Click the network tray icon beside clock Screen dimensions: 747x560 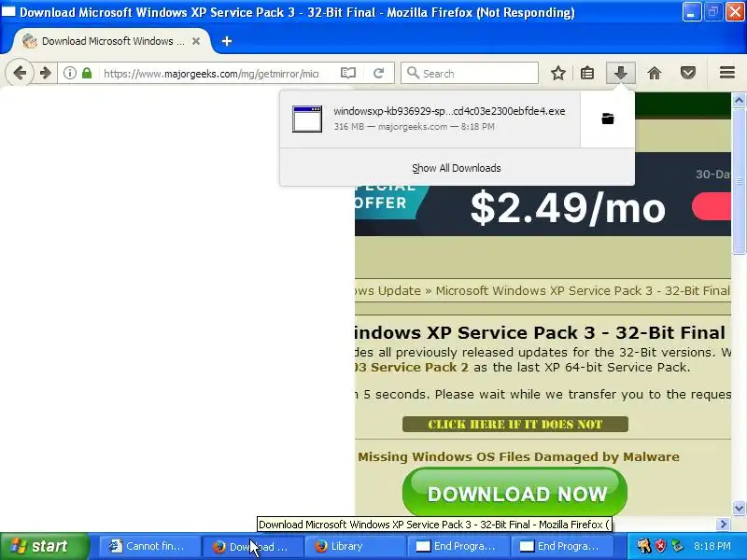(678, 546)
